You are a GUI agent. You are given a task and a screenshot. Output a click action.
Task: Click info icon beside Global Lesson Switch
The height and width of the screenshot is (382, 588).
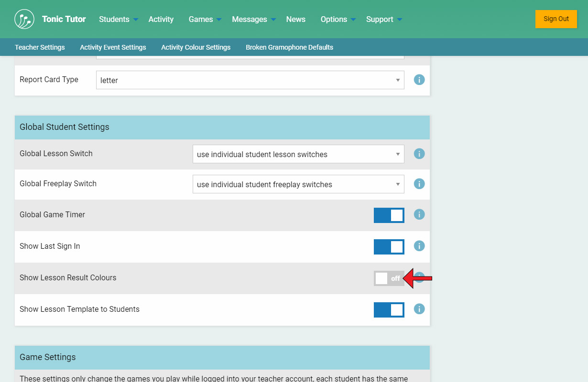pyautogui.click(x=419, y=154)
